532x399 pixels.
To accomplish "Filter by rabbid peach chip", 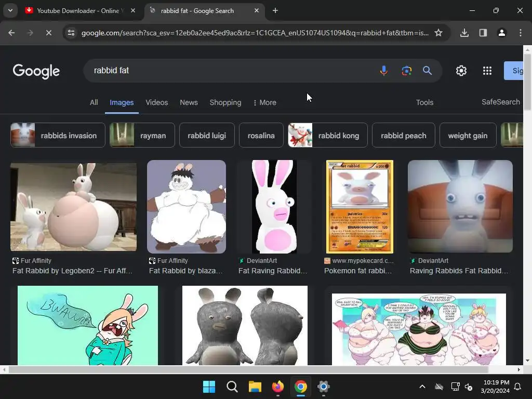I will [x=403, y=136].
